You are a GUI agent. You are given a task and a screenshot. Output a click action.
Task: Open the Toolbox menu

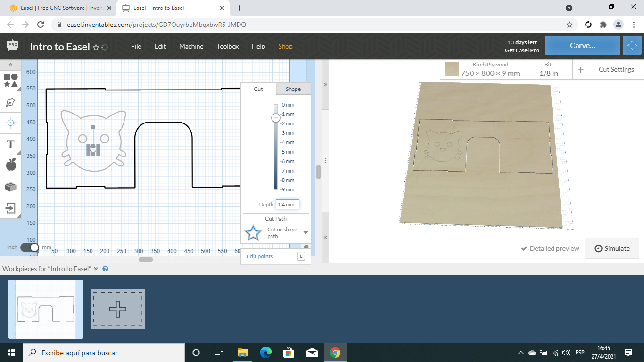(228, 46)
